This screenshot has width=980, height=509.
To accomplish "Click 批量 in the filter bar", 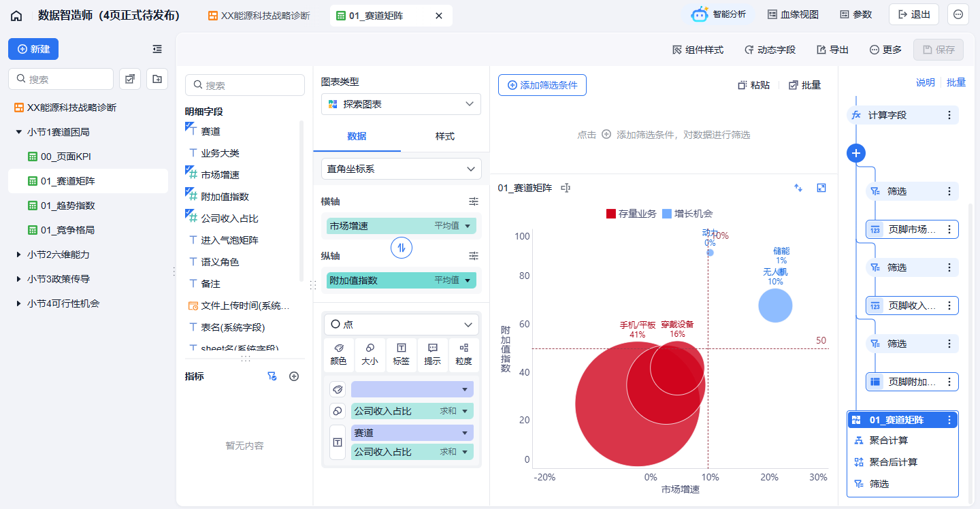I will (804, 85).
